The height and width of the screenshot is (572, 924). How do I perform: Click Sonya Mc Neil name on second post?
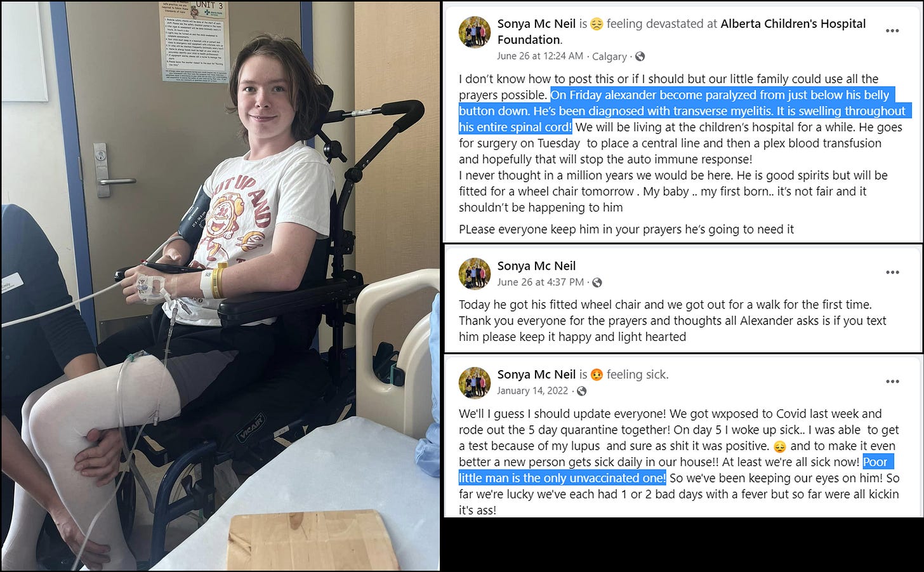pyautogui.click(x=536, y=266)
